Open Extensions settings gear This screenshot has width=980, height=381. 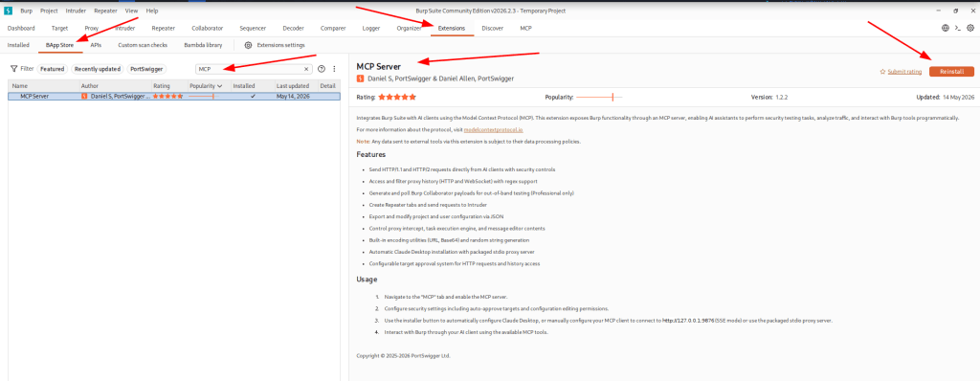pyautogui.click(x=248, y=45)
